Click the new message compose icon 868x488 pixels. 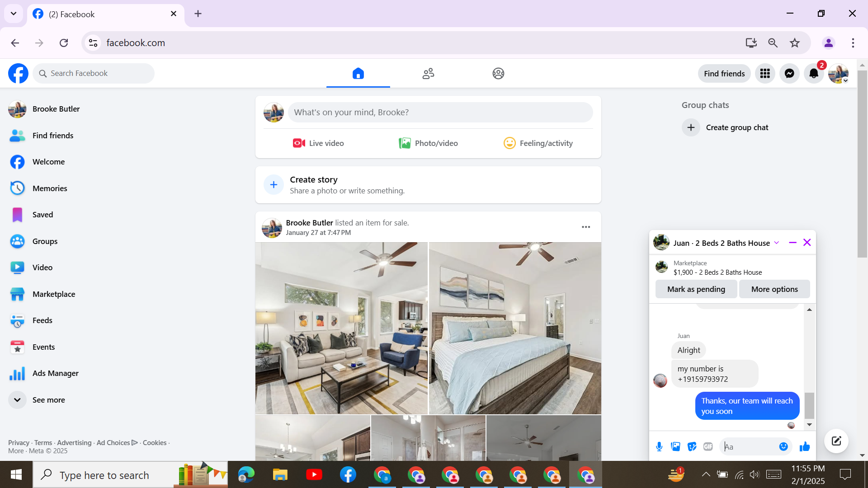(836, 441)
